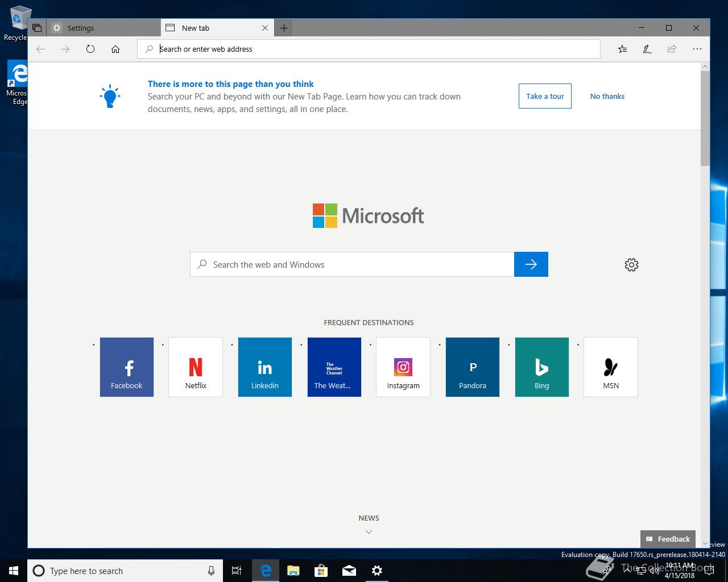Screen dimensions: 728x582
Task: Go to the home page icon
Action: pos(115,49)
